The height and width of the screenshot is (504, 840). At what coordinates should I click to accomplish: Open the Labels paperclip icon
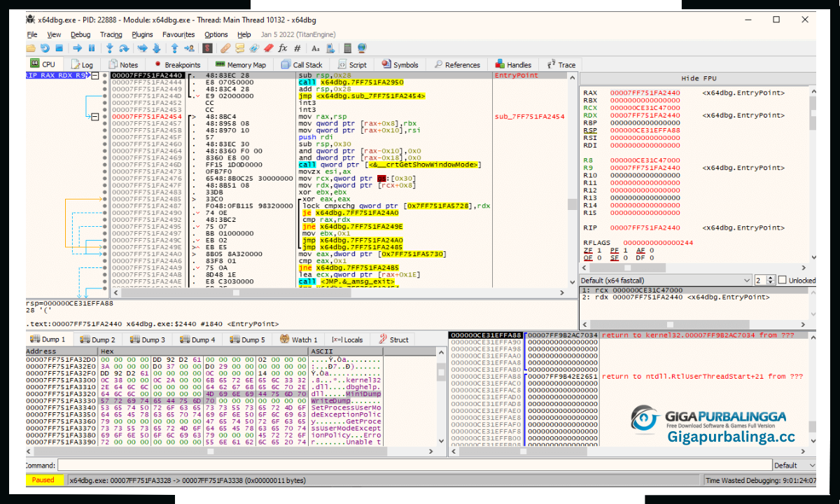pos(254,48)
